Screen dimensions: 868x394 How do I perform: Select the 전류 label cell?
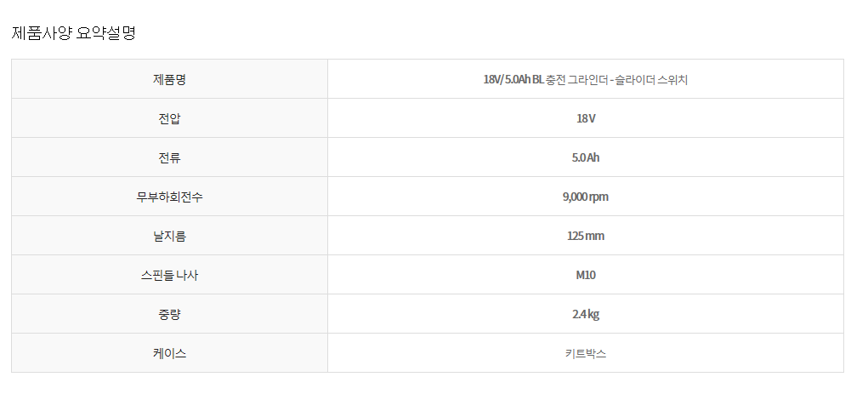169,158
